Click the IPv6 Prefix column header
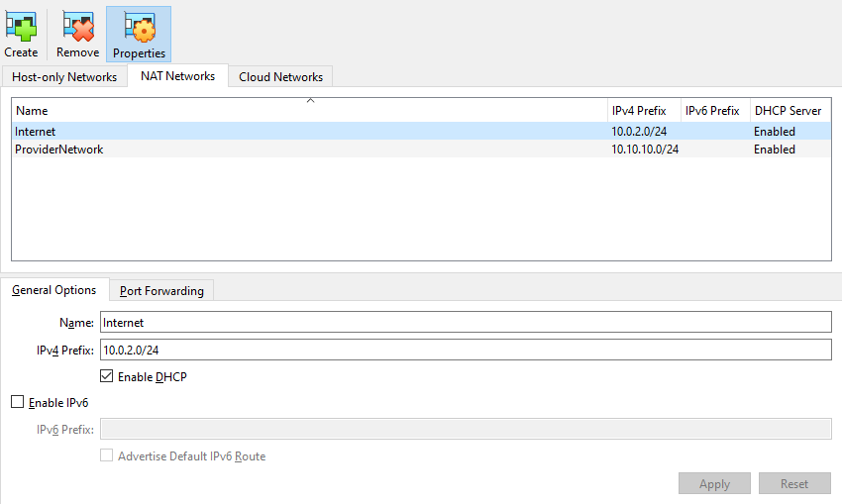Viewport: 842px width, 504px height. (x=712, y=111)
